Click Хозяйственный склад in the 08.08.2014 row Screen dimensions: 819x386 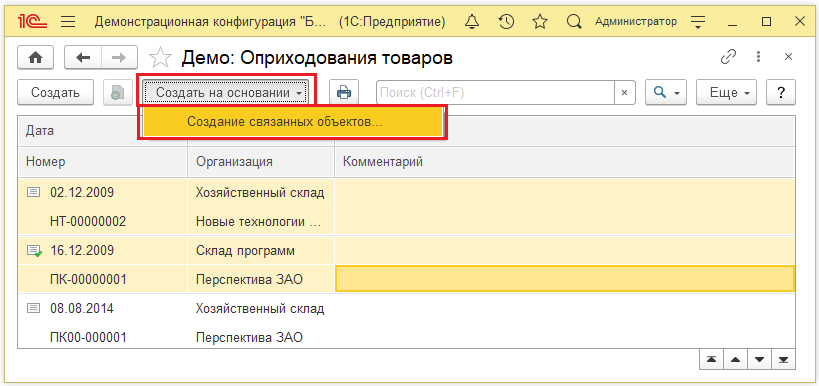pos(260,309)
